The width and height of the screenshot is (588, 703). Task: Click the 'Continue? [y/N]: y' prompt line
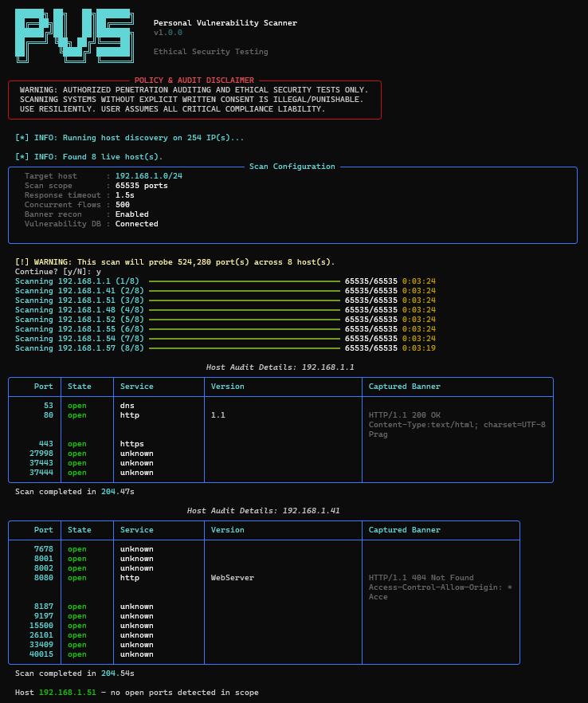[x=58, y=272]
